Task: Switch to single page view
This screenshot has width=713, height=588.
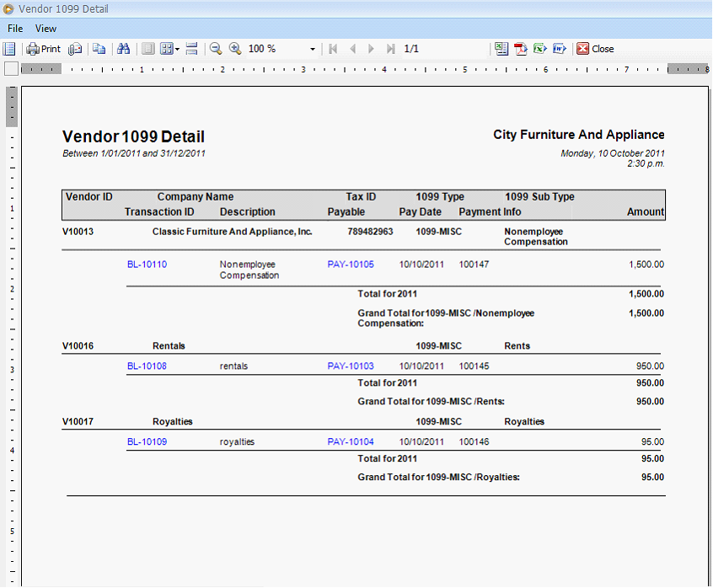Action: (147, 49)
